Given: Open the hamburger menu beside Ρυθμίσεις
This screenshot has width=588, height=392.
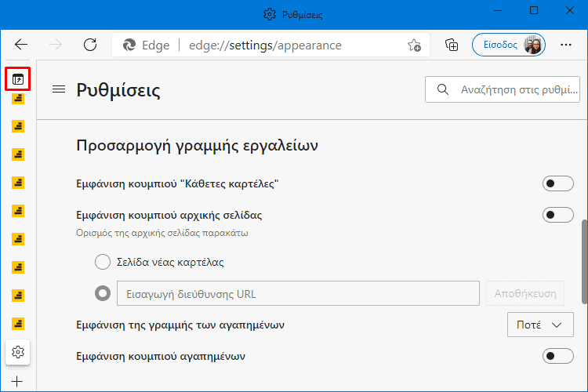Looking at the screenshot, I should tap(59, 89).
